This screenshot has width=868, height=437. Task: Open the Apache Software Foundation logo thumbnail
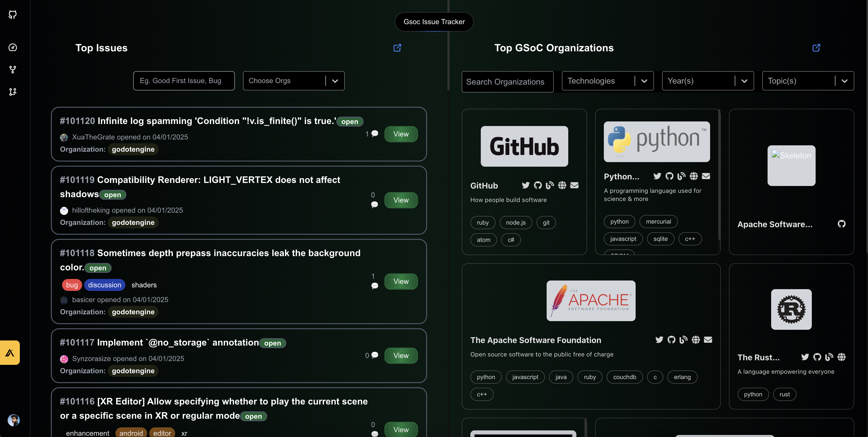(x=591, y=301)
